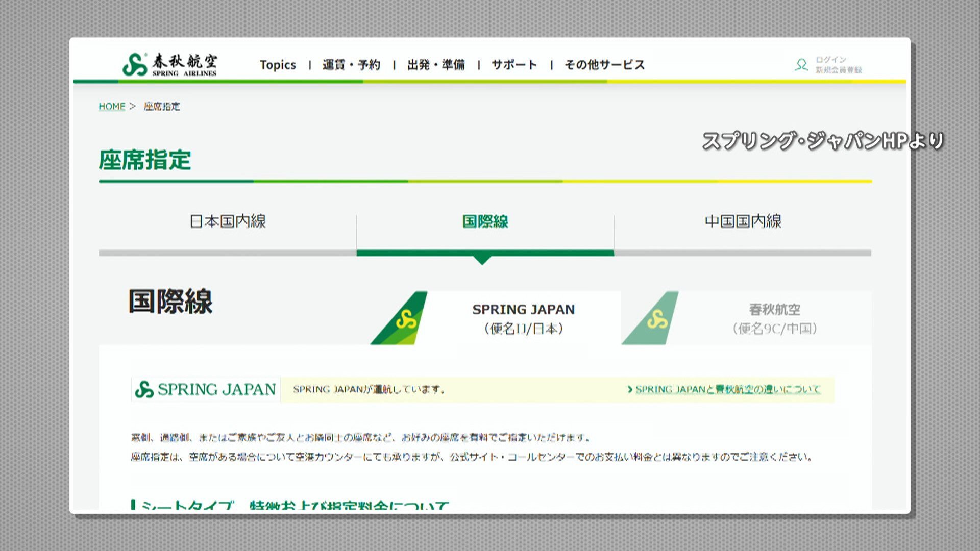Expand the 出発・準備 menu

(x=436, y=65)
